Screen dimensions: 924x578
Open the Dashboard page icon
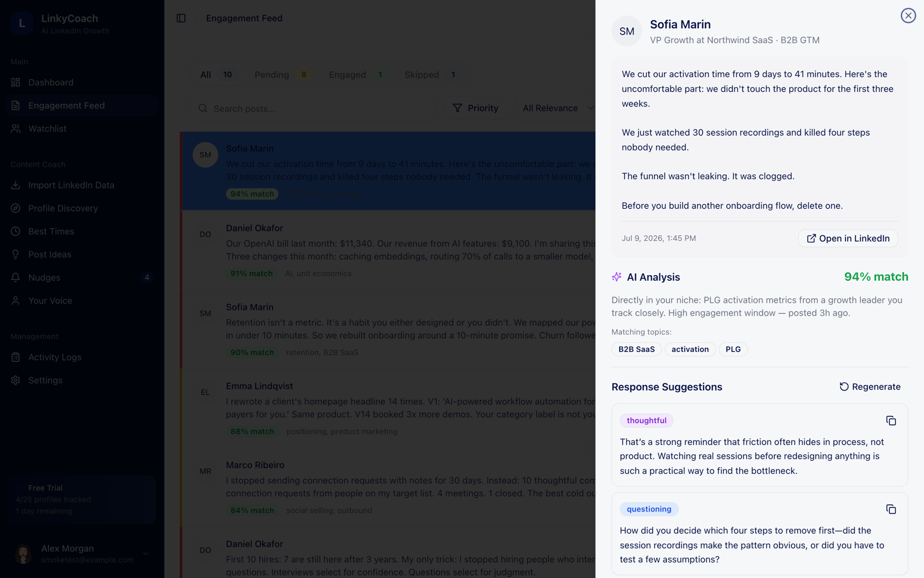16,83
